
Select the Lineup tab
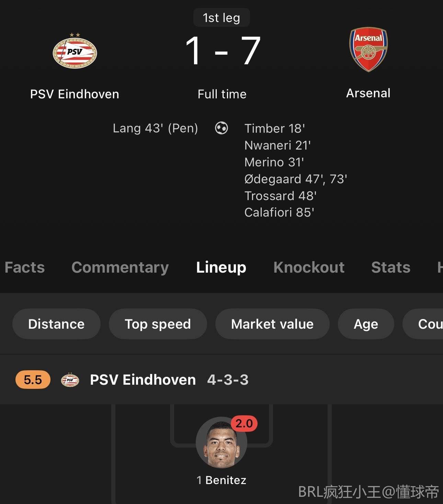coord(221,267)
